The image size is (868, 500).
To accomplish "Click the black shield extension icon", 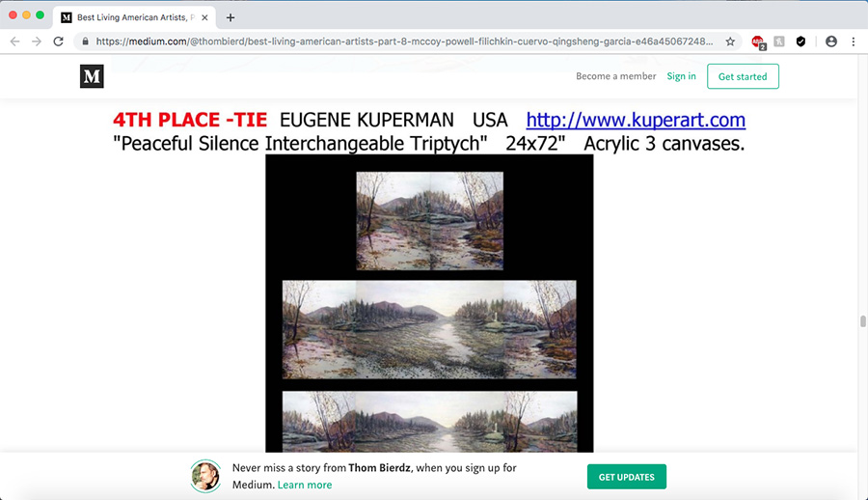I will pos(800,42).
